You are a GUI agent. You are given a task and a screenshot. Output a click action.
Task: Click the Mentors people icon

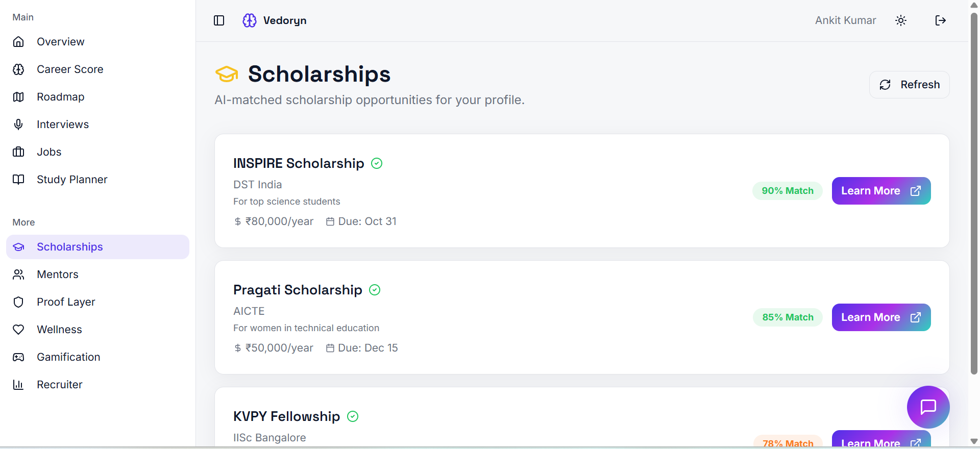click(x=18, y=275)
